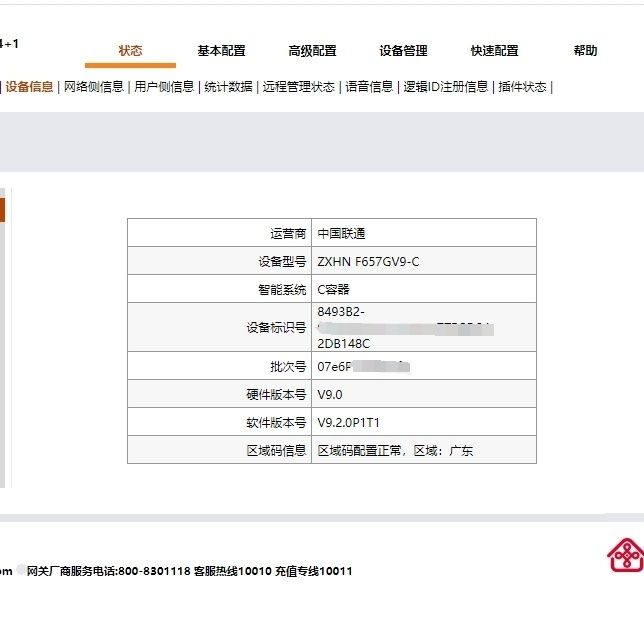This screenshot has height=644, width=644.
Task: Click the 区域码配置正常 region info value
Action: pos(395,451)
